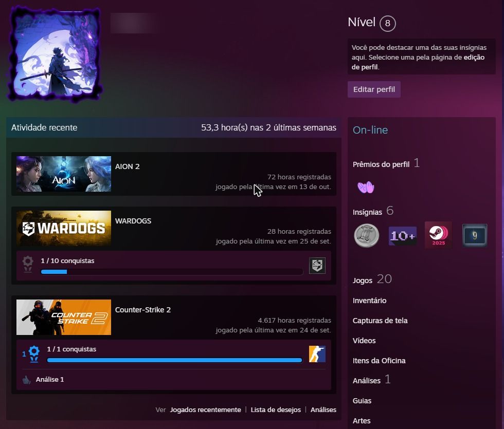Click the Counter-Strike 2 achievements progress bar
This screenshot has height=429, width=504.
coord(174,360)
